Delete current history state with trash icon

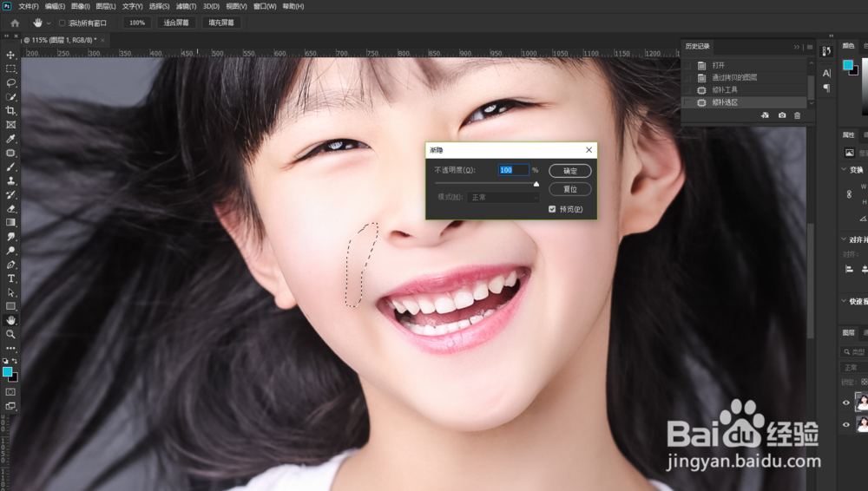click(x=797, y=115)
